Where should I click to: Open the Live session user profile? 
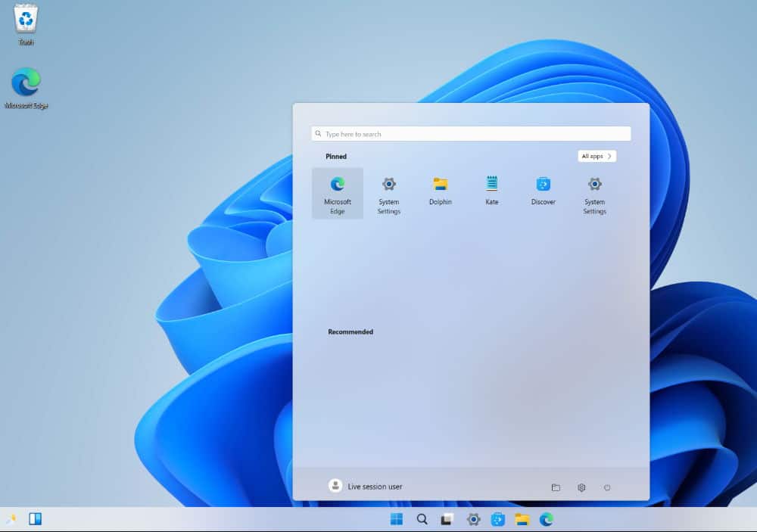coord(365,486)
